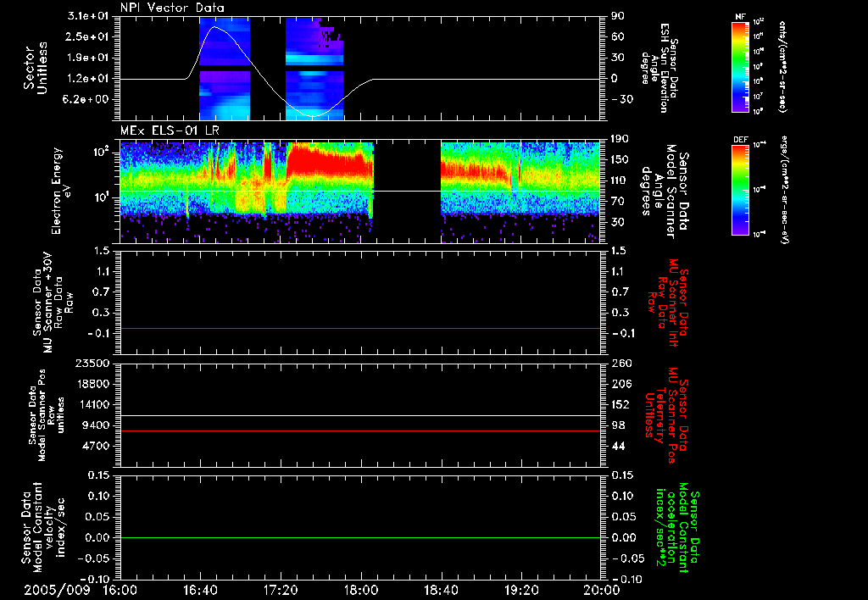Click the first NPI data block near 16:40
Screen dimensions: 868x600
224,68
